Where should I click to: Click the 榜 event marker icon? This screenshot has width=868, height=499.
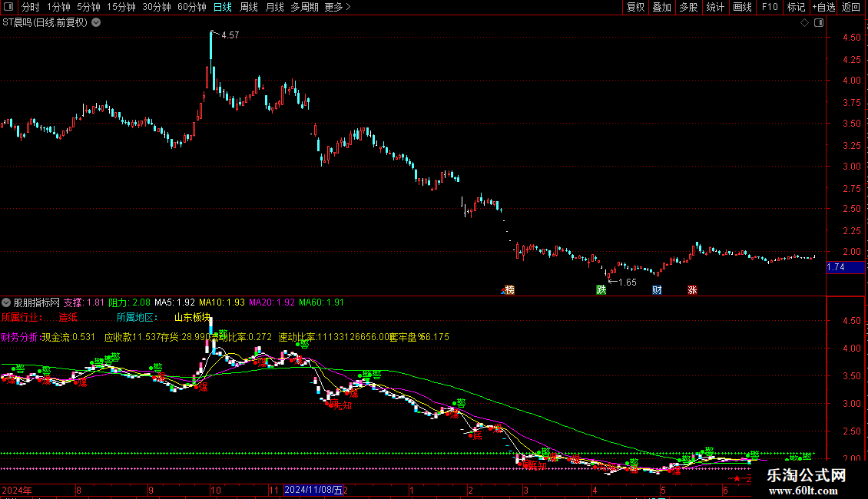(509, 290)
